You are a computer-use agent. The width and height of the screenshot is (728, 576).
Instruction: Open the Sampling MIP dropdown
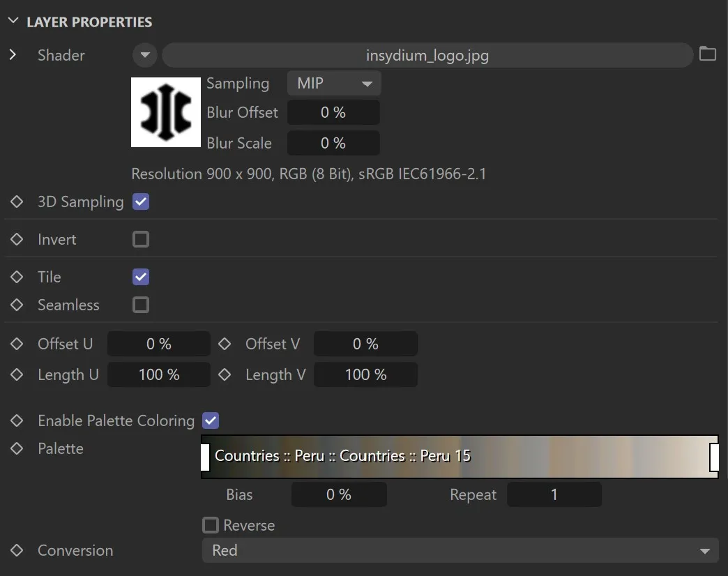[x=333, y=83]
